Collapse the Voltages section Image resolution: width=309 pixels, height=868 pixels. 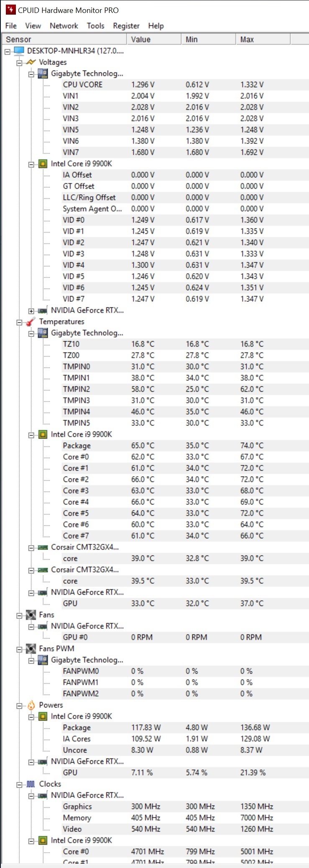tap(19, 63)
